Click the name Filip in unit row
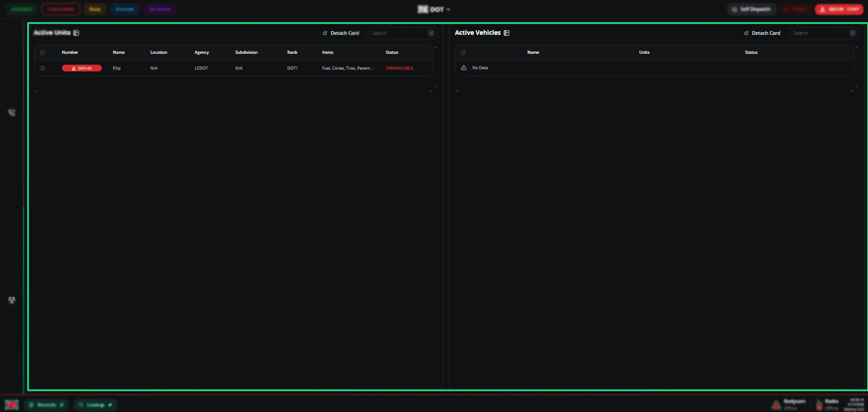Viewport: 868px width, 412px height. [117, 68]
